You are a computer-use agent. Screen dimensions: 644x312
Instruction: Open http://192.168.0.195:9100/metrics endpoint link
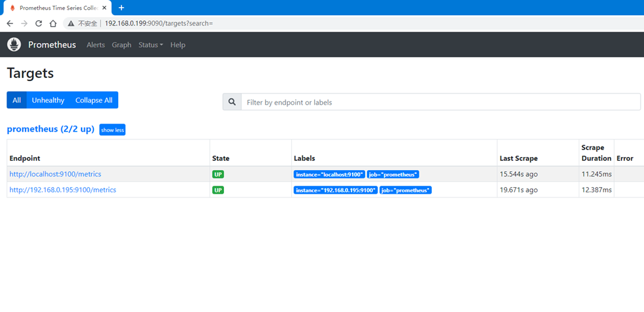pos(63,190)
